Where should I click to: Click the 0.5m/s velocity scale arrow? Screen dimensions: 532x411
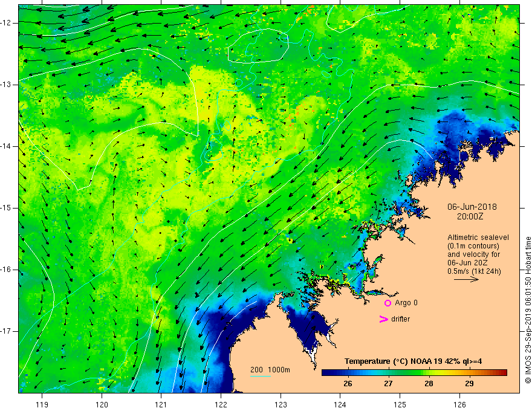click(466, 279)
